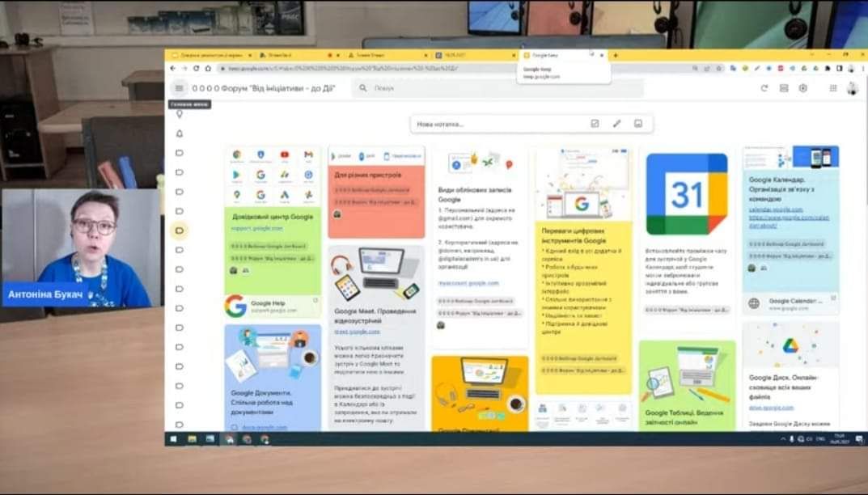The height and width of the screenshot is (495, 868).
Task: Open the meet.google.com link
Action: tap(357, 332)
